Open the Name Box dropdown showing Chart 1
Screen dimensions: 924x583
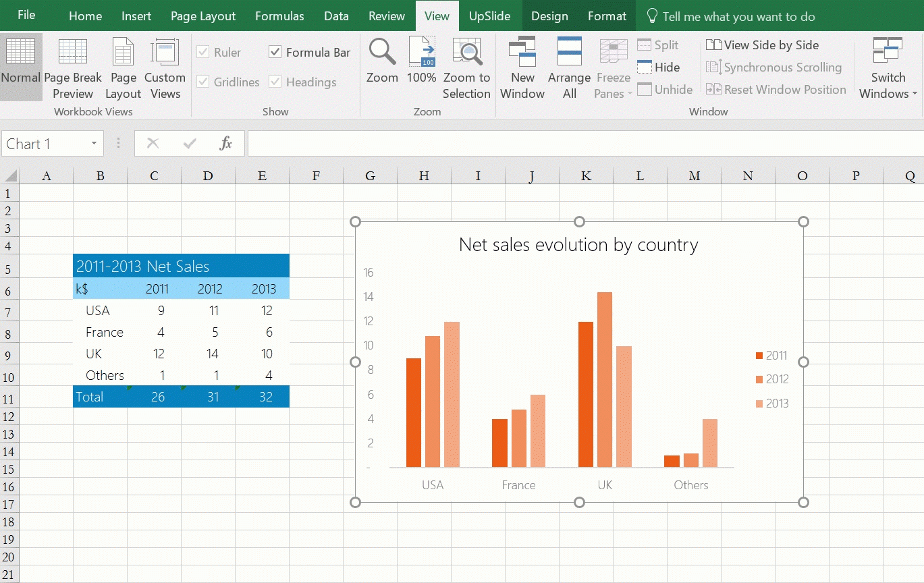pos(93,143)
